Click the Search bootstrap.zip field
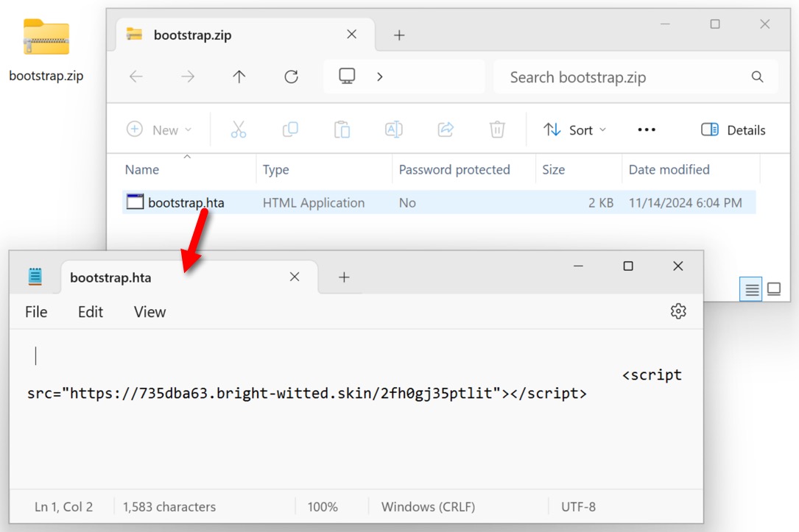Screen dimensions: 799x532 coord(636,77)
